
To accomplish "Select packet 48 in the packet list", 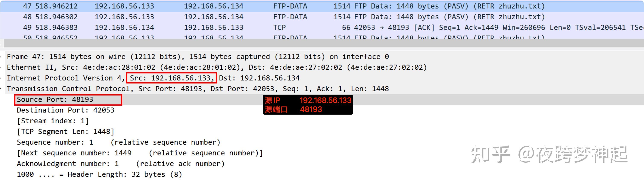I will (x=175, y=16).
